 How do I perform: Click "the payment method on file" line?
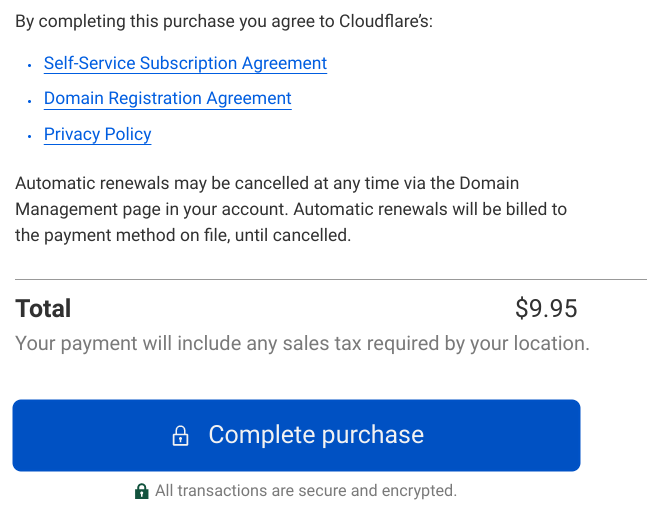pyautogui.click(x=183, y=236)
